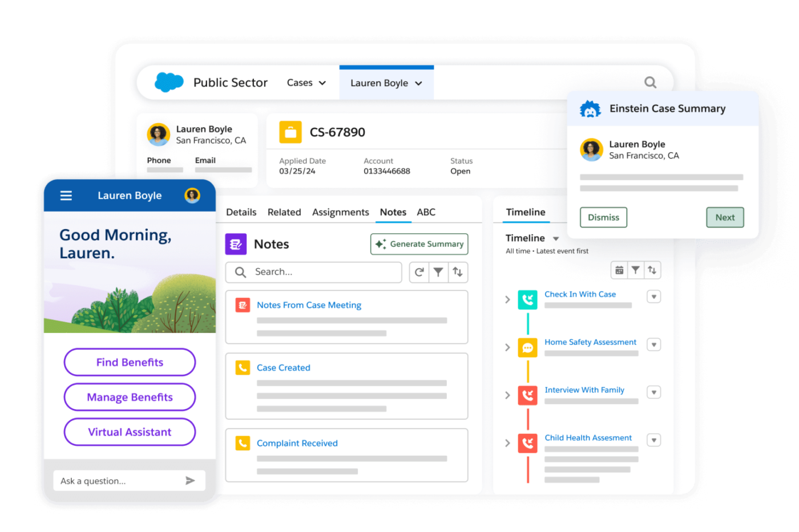Dismiss the Einstein Case Summary
The height and width of the screenshot is (532, 799).
603,217
